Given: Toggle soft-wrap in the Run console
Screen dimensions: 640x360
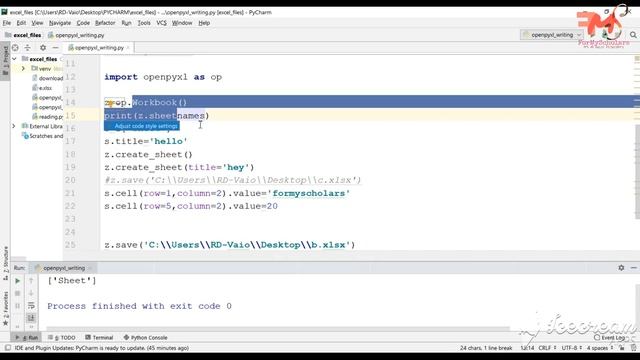Looking at the screenshot, I should [x=31, y=306].
